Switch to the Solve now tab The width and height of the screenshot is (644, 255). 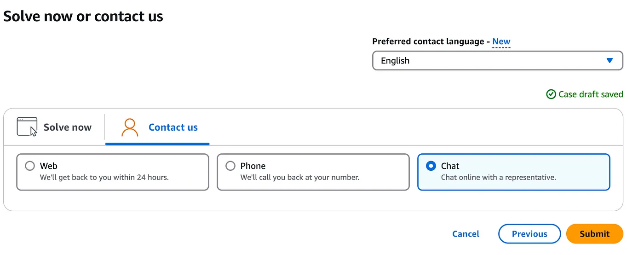54,127
